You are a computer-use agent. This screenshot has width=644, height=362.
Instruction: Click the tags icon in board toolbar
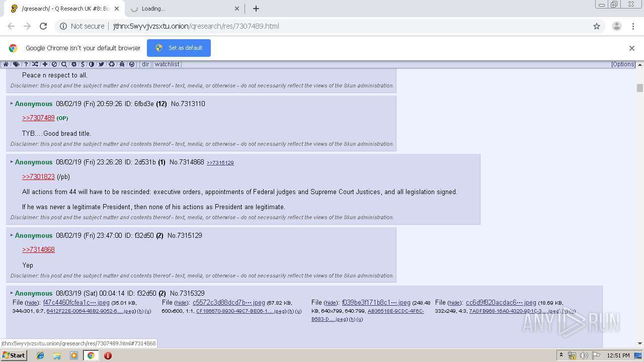tap(16, 64)
